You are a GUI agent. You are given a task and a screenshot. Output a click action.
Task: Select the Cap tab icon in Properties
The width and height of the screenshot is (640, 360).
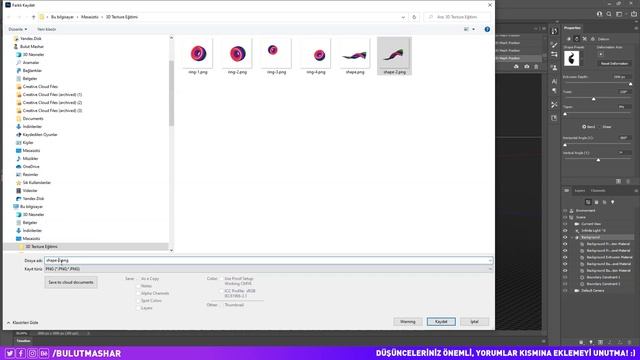point(584,39)
